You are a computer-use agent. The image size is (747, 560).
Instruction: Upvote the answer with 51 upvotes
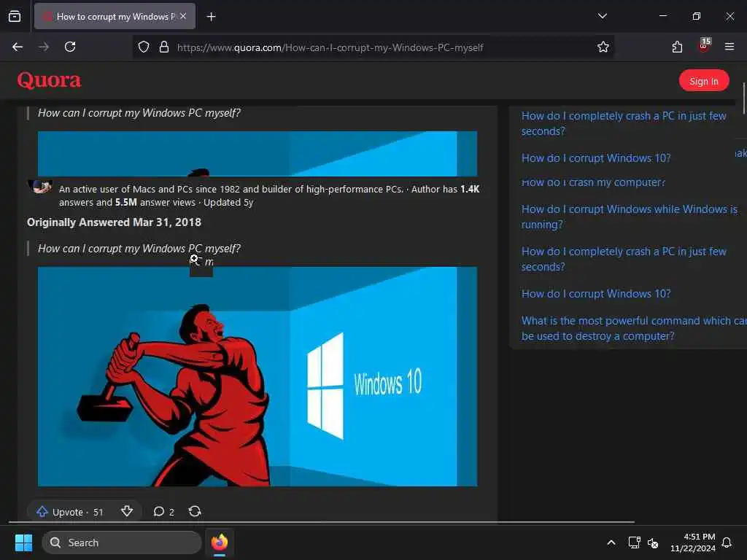click(x=70, y=511)
